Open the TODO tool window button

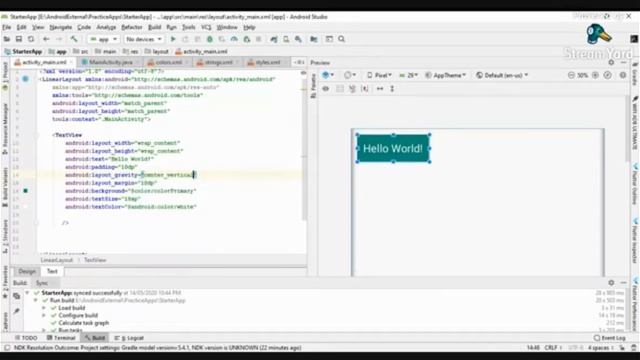pyautogui.click(x=26, y=338)
